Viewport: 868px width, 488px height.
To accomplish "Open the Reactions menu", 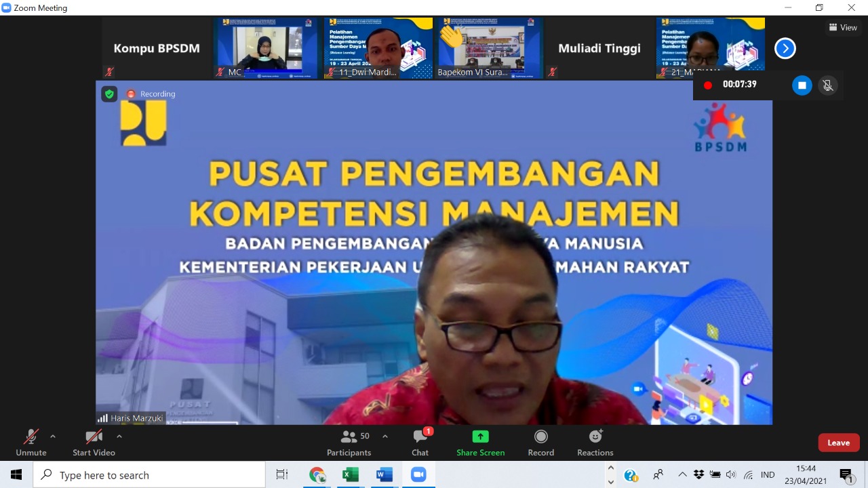I will pyautogui.click(x=595, y=443).
